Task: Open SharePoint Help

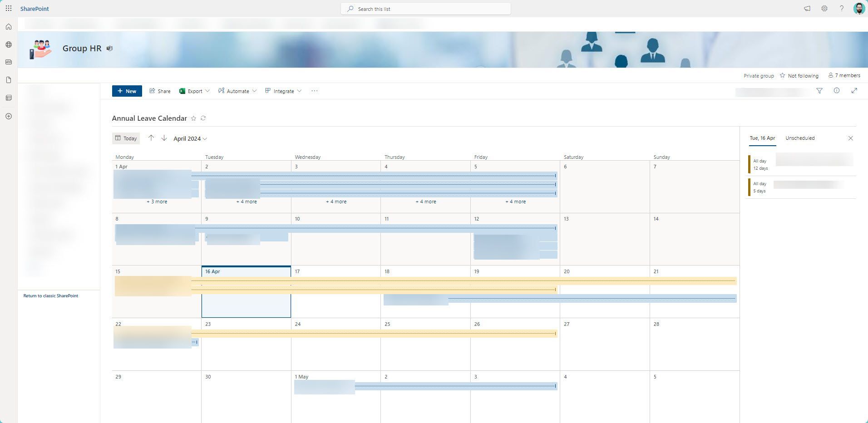Action: pos(842,8)
